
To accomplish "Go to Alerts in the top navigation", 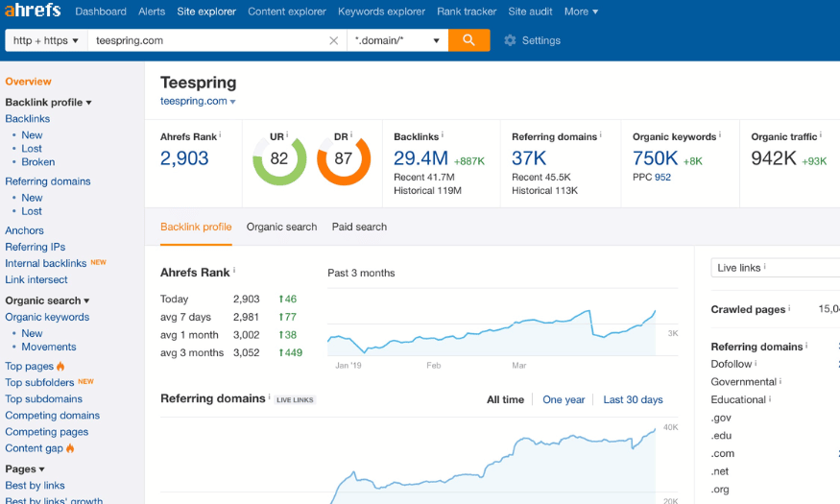I will tap(152, 12).
